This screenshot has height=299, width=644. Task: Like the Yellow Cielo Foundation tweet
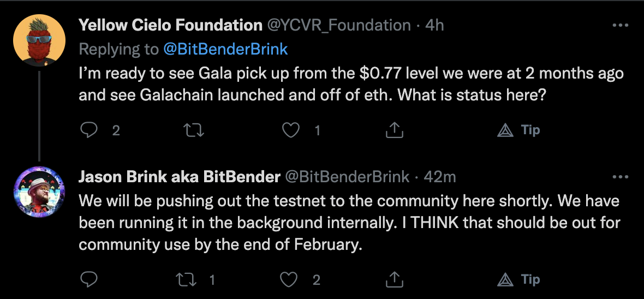[x=293, y=130]
